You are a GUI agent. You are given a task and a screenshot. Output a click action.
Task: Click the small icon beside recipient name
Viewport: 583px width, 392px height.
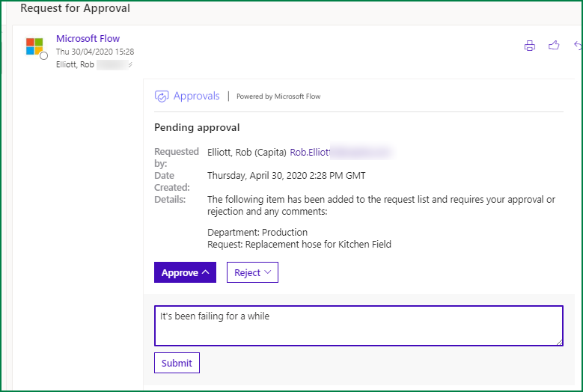point(130,65)
